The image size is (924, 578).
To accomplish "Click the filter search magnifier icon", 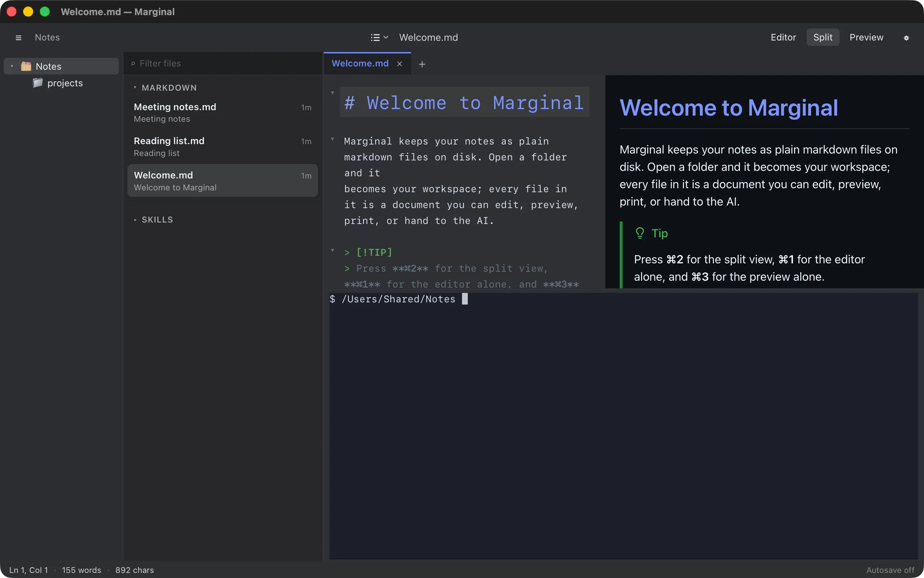I will 133,64.
